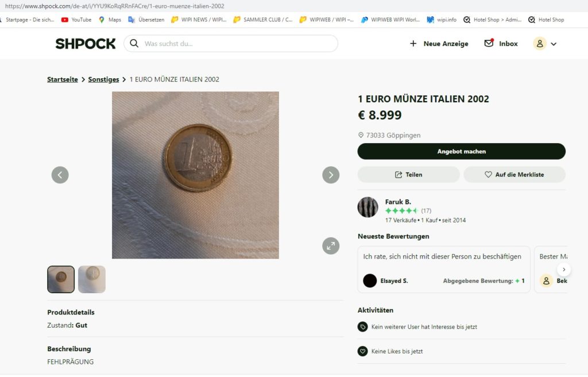The image size is (588, 377).
Task: Click the previous image arrow
Action: click(x=60, y=175)
